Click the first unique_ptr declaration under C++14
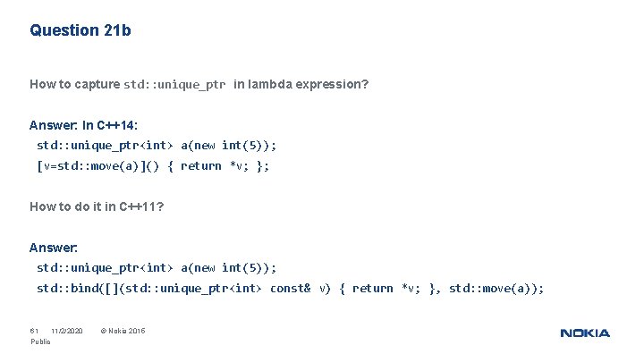The image size is (644, 362). click(x=157, y=145)
